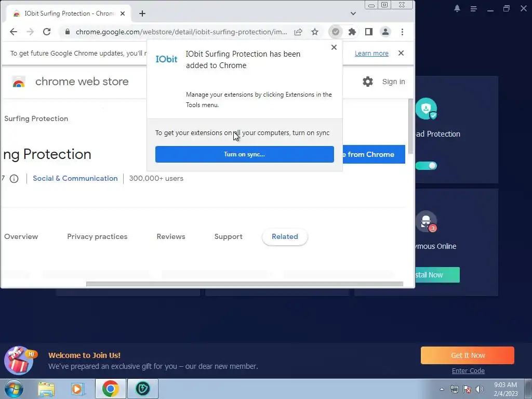Screen dimensions: 532x399
Task: Open a new Chrome tab with plus
Action: coord(142,14)
